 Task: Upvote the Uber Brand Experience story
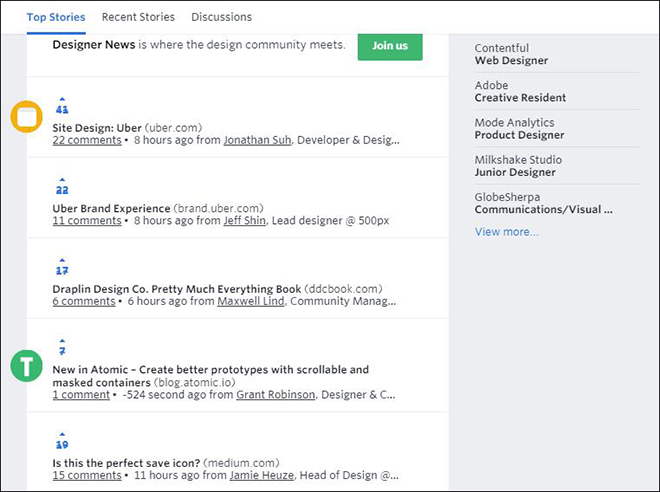tap(62, 180)
